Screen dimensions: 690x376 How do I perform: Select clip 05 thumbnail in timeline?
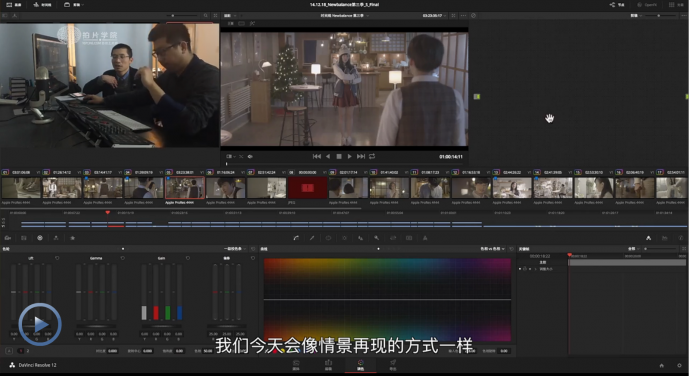[185, 188]
